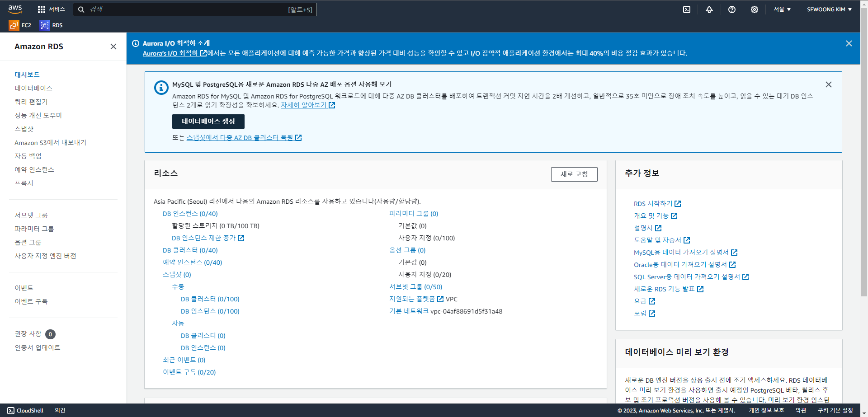Select 쿼리 편집기 in the sidebar
This screenshot has height=417, width=868.
(x=31, y=102)
